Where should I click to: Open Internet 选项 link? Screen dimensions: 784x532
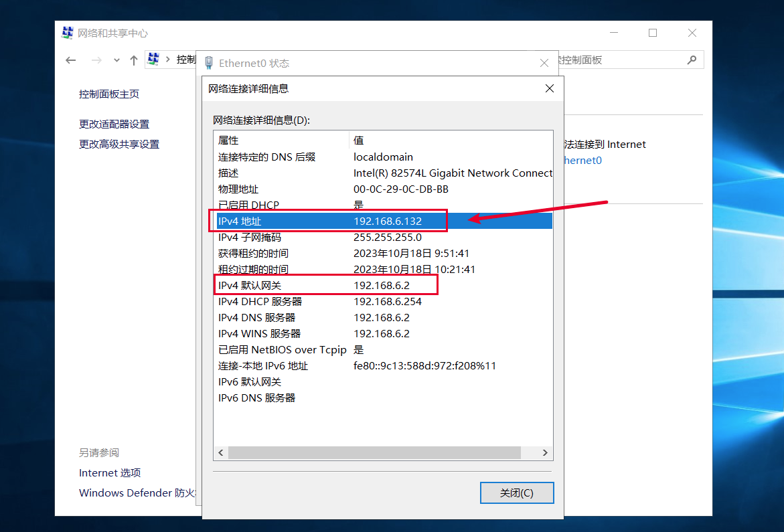[x=110, y=472]
